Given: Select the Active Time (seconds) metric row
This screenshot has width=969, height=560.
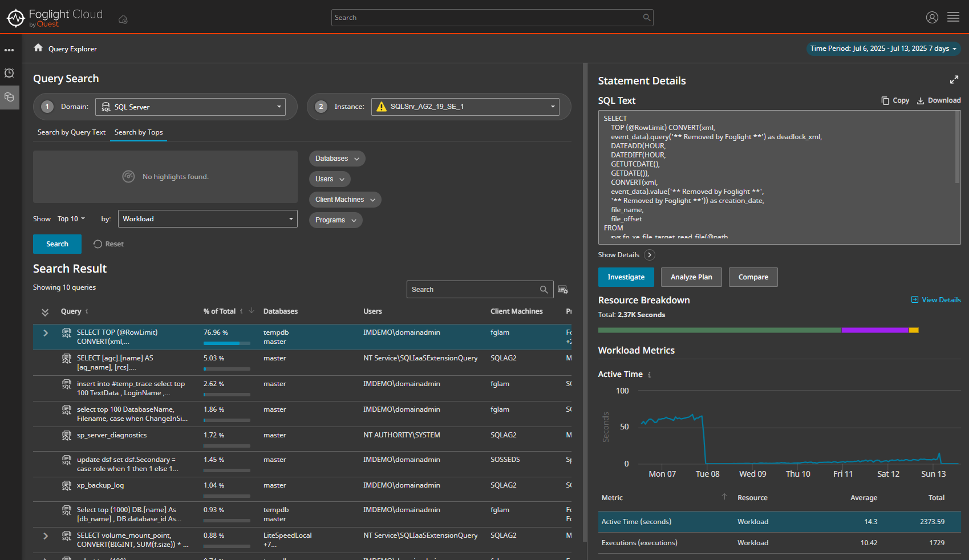Looking at the screenshot, I should click(x=780, y=522).
